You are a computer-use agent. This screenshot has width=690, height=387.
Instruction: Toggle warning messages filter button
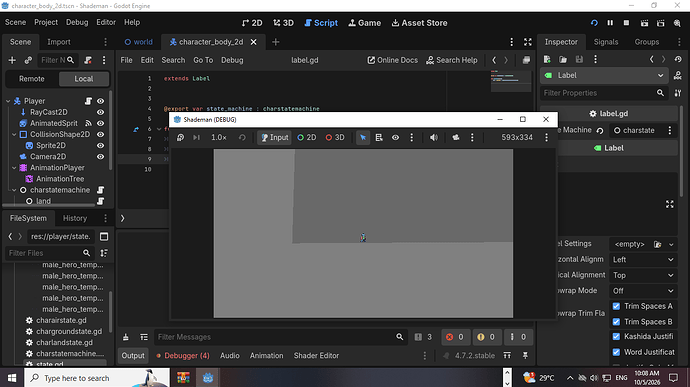click(486, 337)
